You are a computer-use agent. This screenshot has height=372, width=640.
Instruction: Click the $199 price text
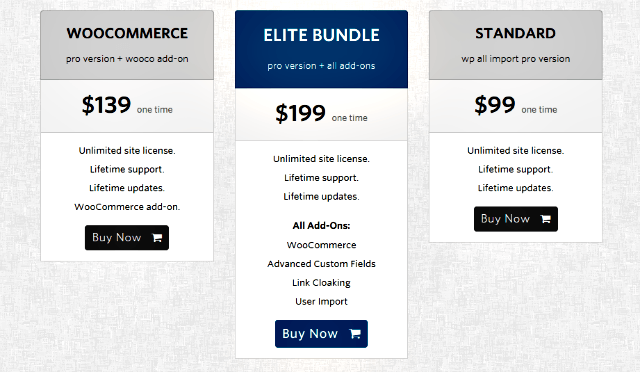[300, 113]
